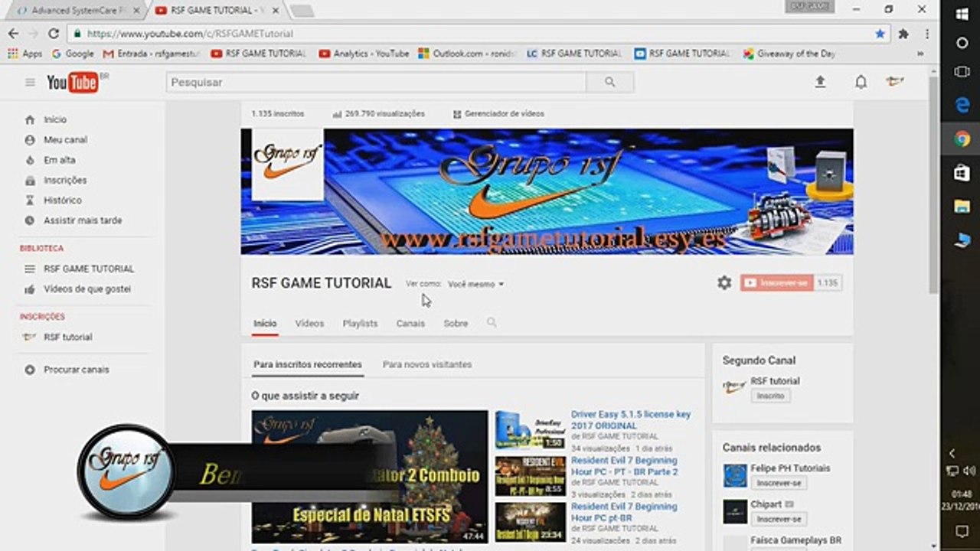Image resolution: width=980 pixels, height=551 pixels.
Task: Open Resident Evil 7 Beginning Hour Parte 2 link
Action: [624, 466]
